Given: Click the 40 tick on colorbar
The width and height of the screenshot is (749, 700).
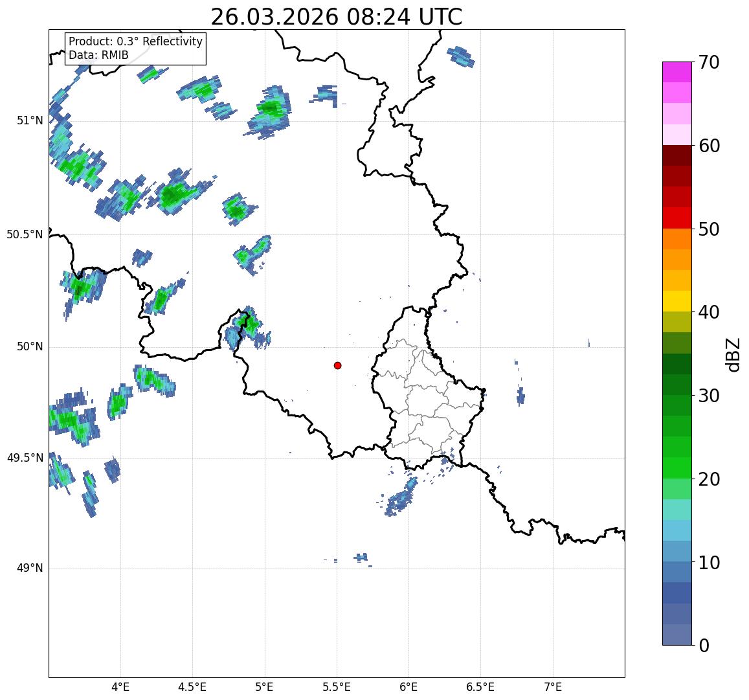Looking at the screenshot, I should (x=709, y=312).
